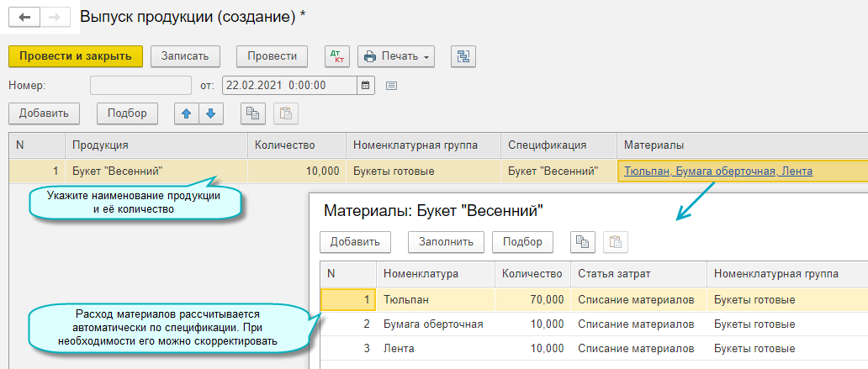Click the back navigation arrow
868x369 pixels.
pos(23,17)
